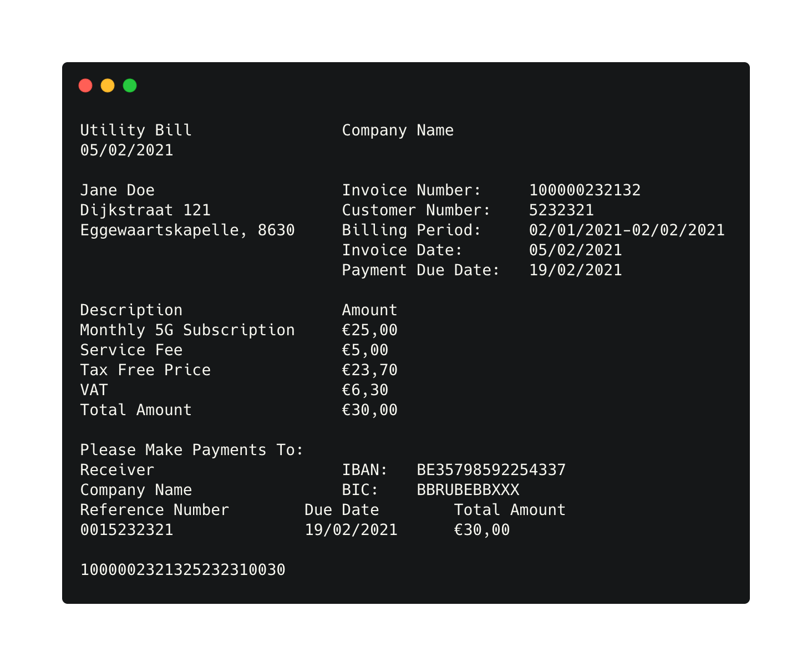This screenshot has height=666, width=812.
Task: Click the "Reference Number" header
Action: click(x=154, y=509)
